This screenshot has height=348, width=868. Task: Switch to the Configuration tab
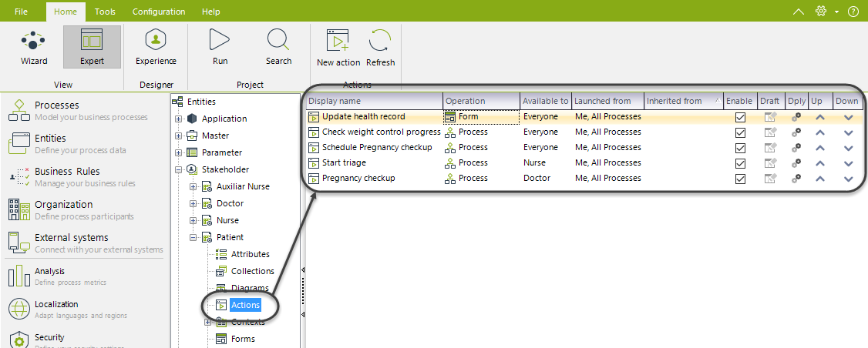[159, 11]
